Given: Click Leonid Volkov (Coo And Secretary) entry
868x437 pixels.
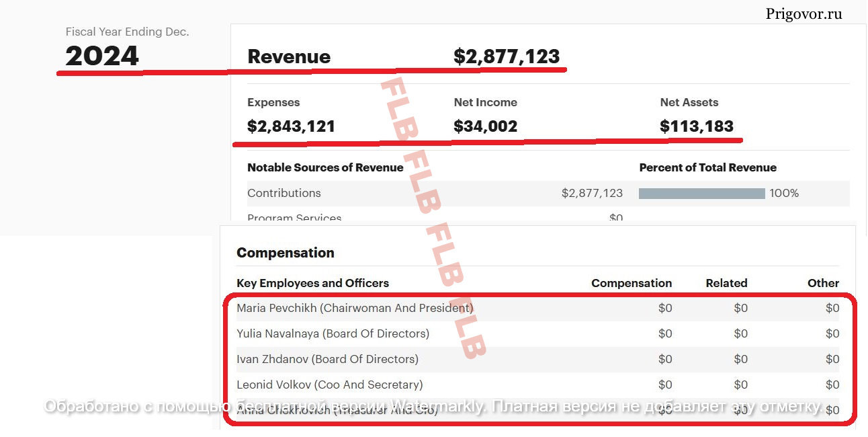Looking at the screenshot, I should pos(329,385).
